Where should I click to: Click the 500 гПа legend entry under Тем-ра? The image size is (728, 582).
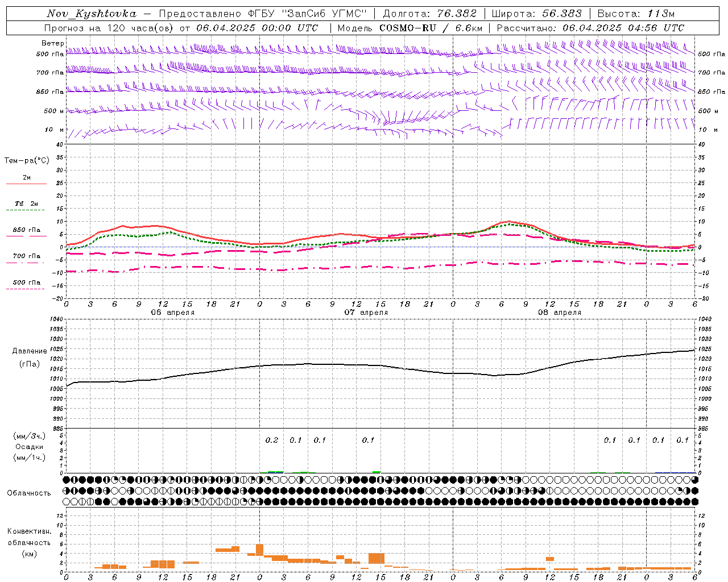pyautogui.click(x=27, y=282)
